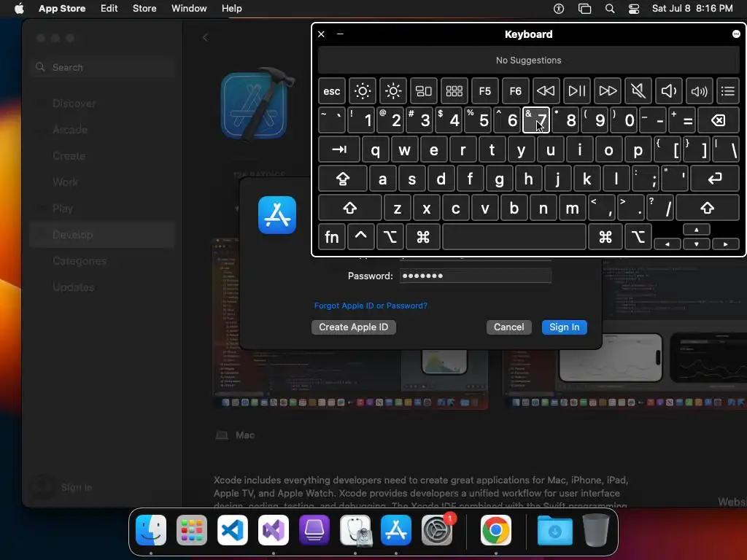Screen dimensions: 747x560
Task: Toggle the left shift key
Action: (349, 208)
